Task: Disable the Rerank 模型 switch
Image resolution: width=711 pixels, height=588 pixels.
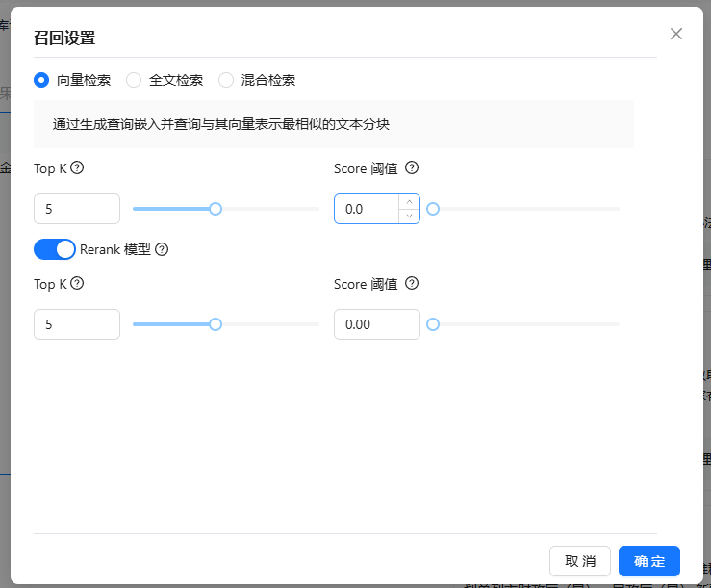Action: 55,249
